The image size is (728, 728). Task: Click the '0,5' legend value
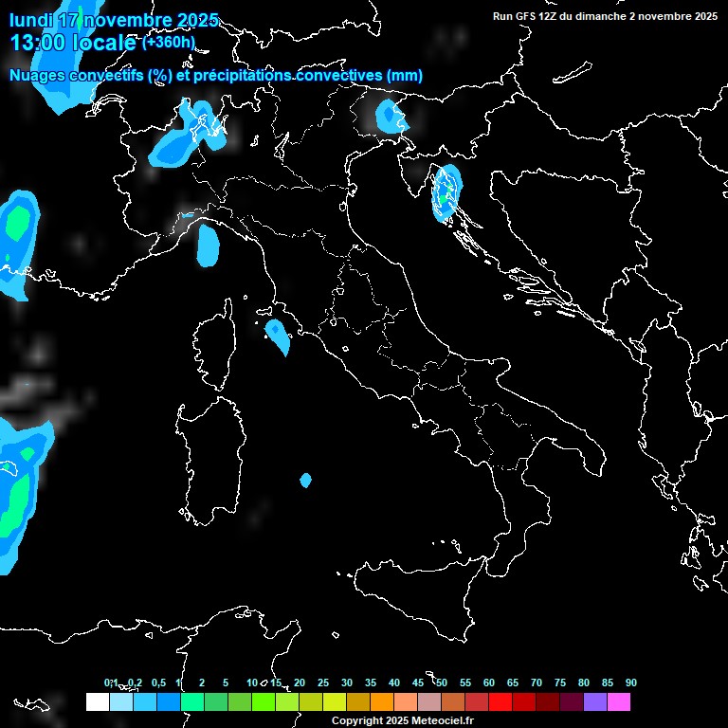[158, 682]
